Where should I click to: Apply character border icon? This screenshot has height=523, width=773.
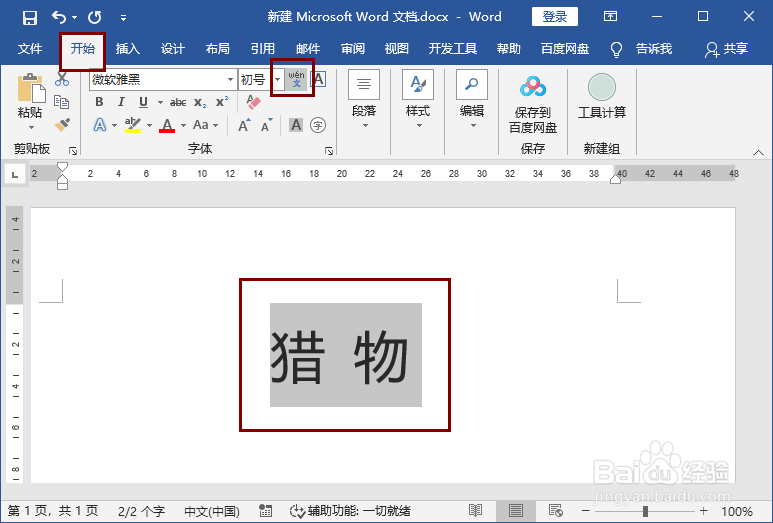[319, 79]
